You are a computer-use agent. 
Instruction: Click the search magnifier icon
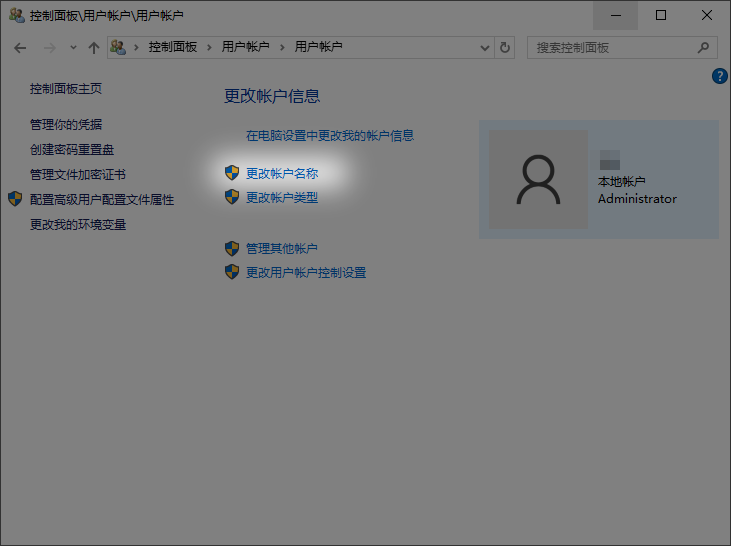(x=703, y=48)
